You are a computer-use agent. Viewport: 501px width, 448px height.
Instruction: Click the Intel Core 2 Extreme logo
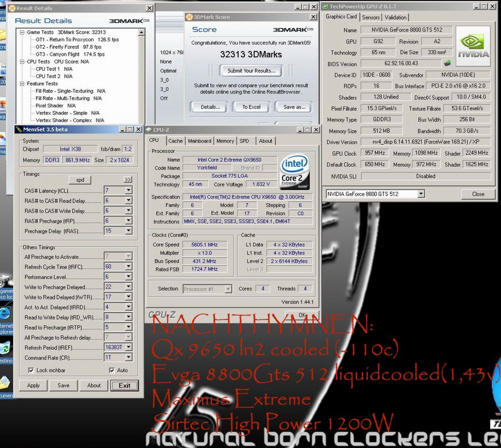(294, 172)
